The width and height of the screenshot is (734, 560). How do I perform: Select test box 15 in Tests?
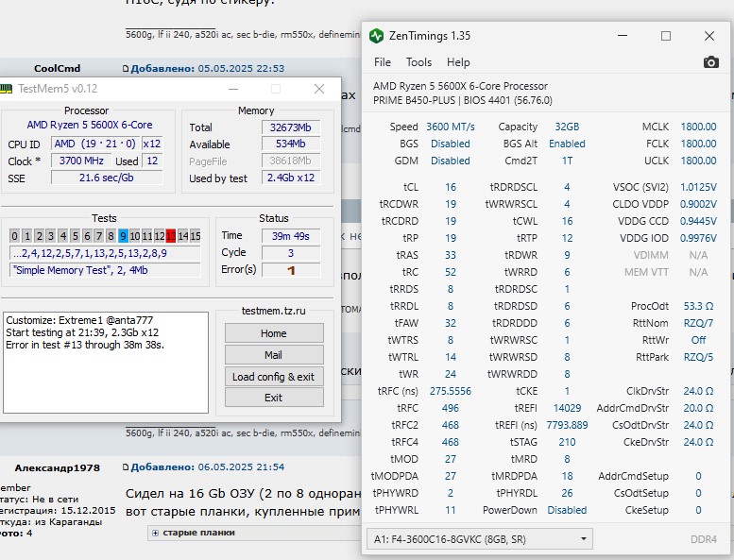pos(196,236)
